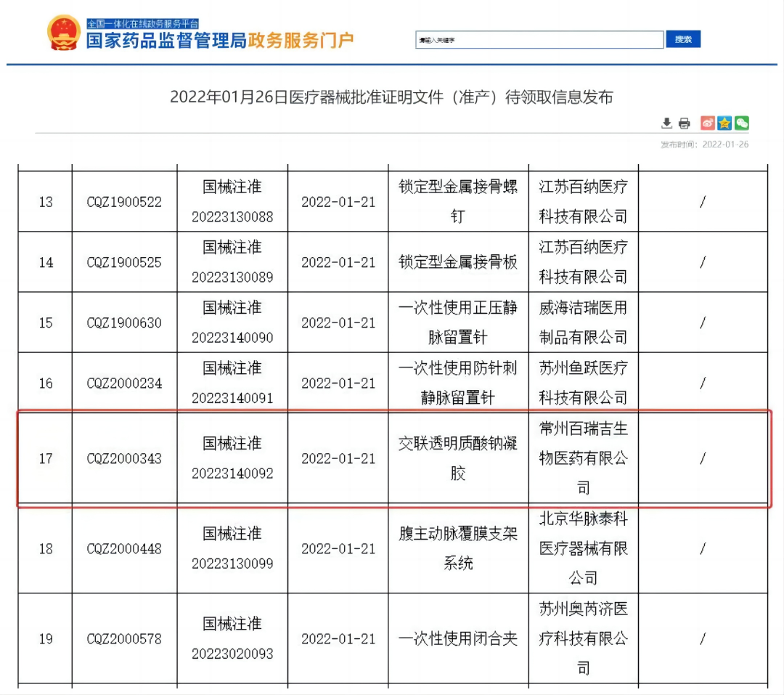Click the 发布时间 2022-01-26 text
Screen dimensions: 784x695
tap(704, 145)
